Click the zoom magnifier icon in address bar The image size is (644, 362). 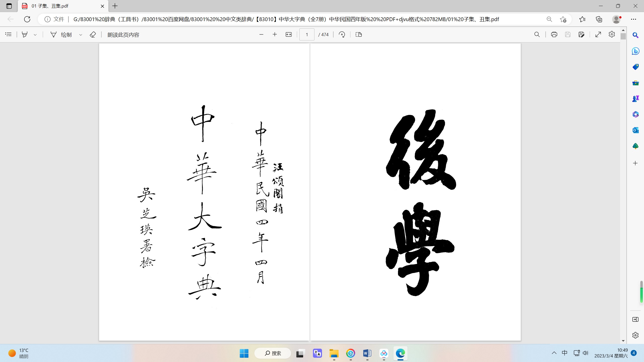click(x=549, y=19)
